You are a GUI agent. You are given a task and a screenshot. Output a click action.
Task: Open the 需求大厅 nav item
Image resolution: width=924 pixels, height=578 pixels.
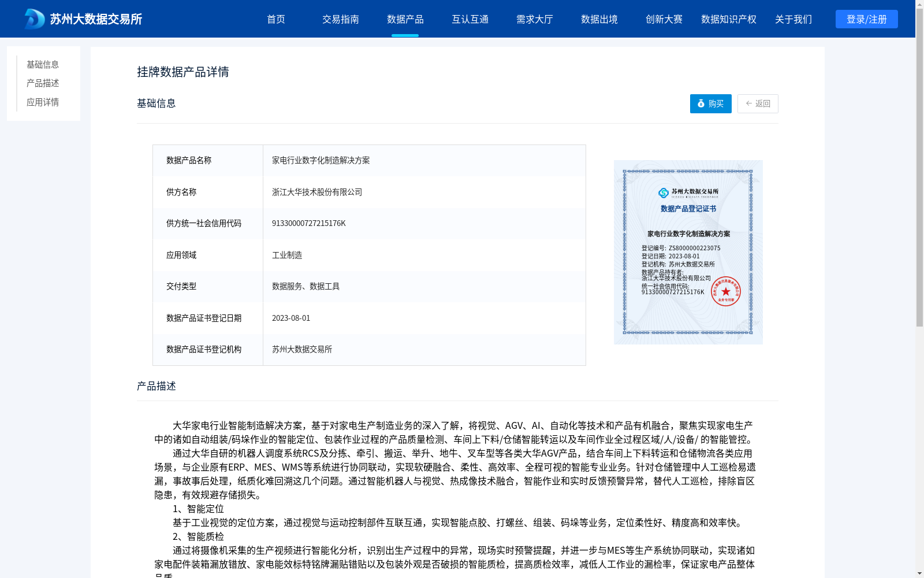535,19
